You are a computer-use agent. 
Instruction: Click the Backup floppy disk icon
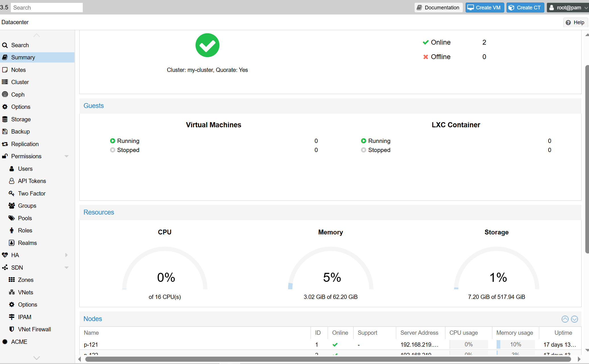pyautogui.click(x=5, y=132)
